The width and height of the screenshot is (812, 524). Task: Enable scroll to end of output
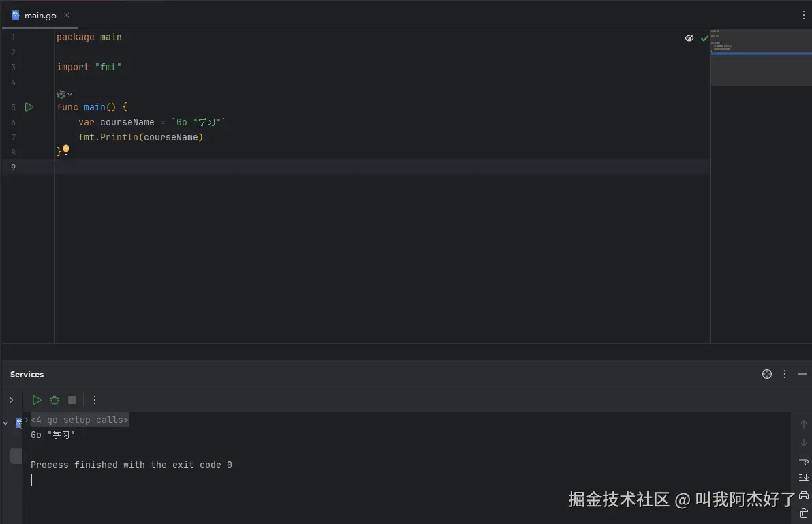[x=803, y=478]
